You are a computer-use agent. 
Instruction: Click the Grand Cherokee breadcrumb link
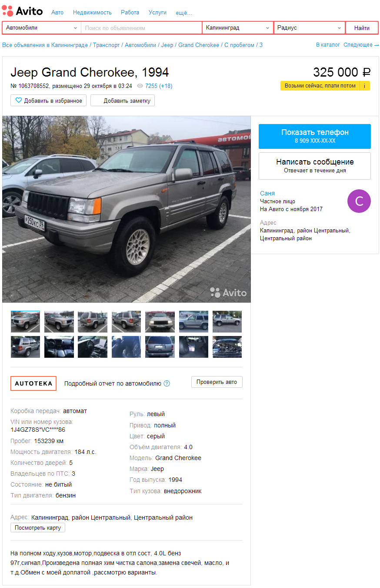pos(199,45)
